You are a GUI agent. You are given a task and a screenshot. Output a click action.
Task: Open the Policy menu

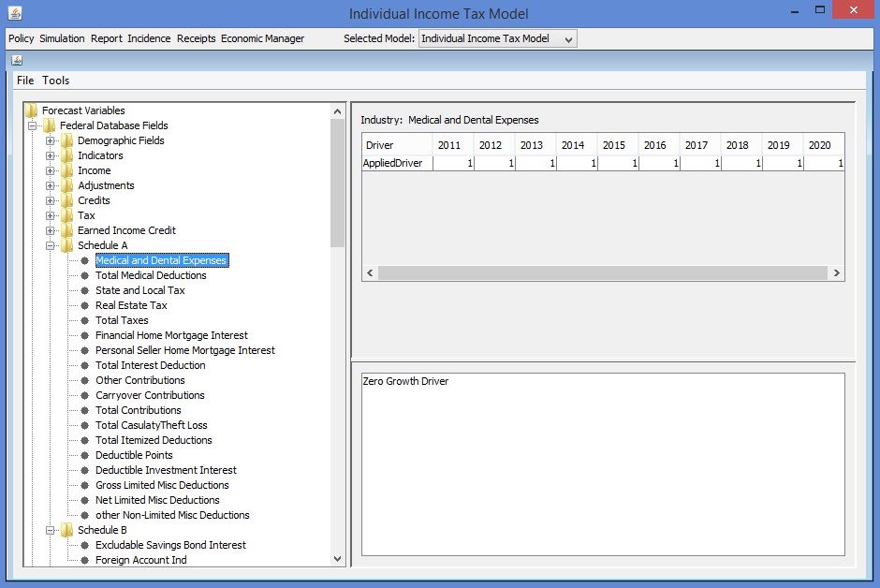22,38
